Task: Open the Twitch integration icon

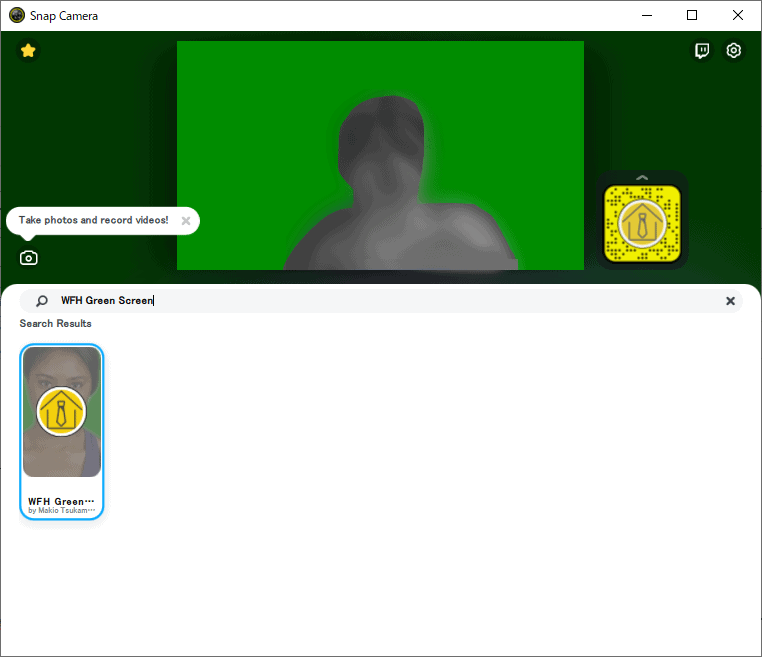Action: [x=702, y=51]
